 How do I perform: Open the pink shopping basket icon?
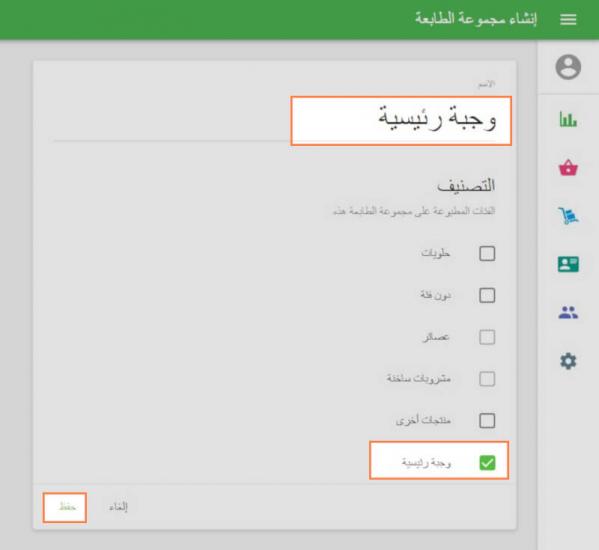(568, 167)
